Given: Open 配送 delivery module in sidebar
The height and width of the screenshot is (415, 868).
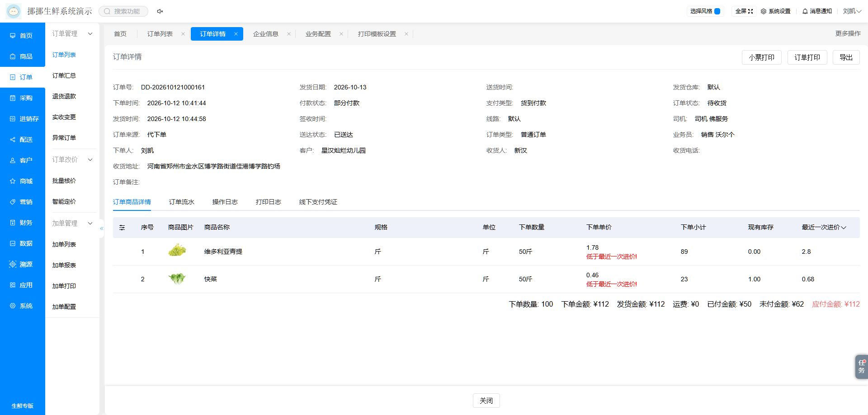Looking at the screenshot, I should [22, 140].
